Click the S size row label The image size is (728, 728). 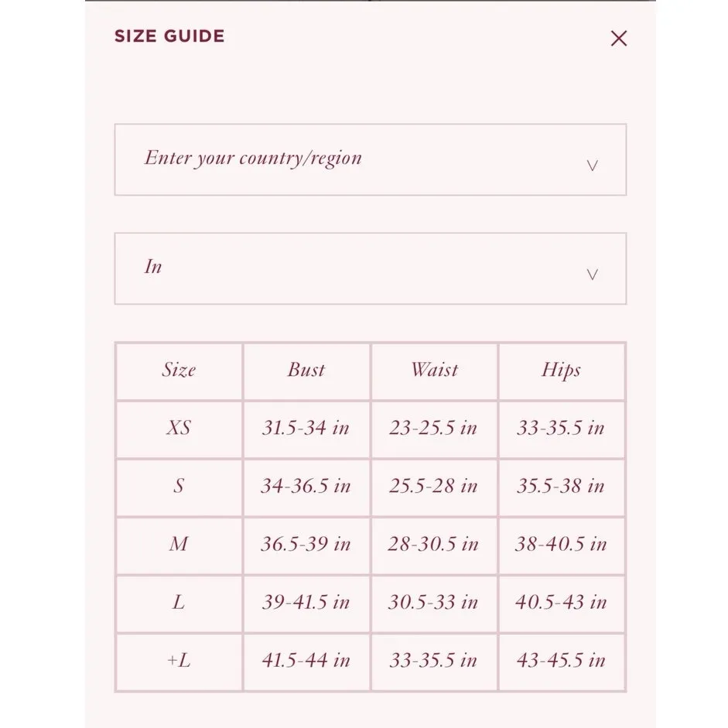(x=179, y=487)
